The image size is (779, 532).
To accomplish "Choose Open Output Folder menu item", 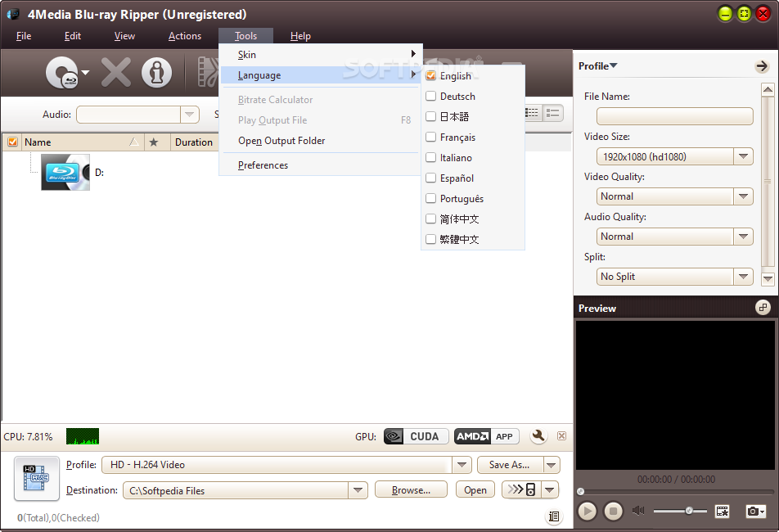I will (x=321, y=141).
